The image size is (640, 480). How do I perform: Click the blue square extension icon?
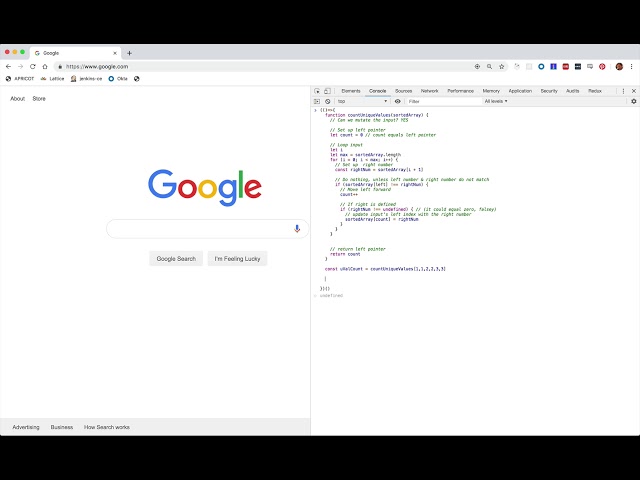tap(553, 67)
